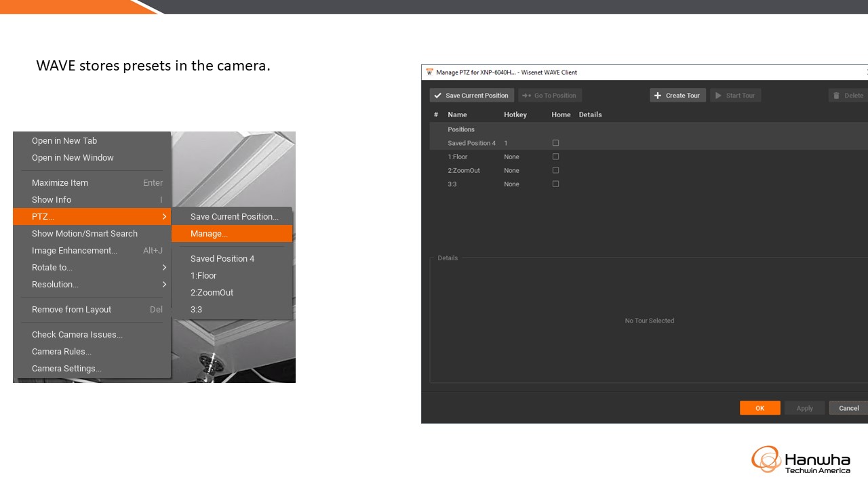Image resolution: width=868 pixels, height=488 pixels.
Task: Click Save Current Position button in dialog
Action: pos(472,96)
